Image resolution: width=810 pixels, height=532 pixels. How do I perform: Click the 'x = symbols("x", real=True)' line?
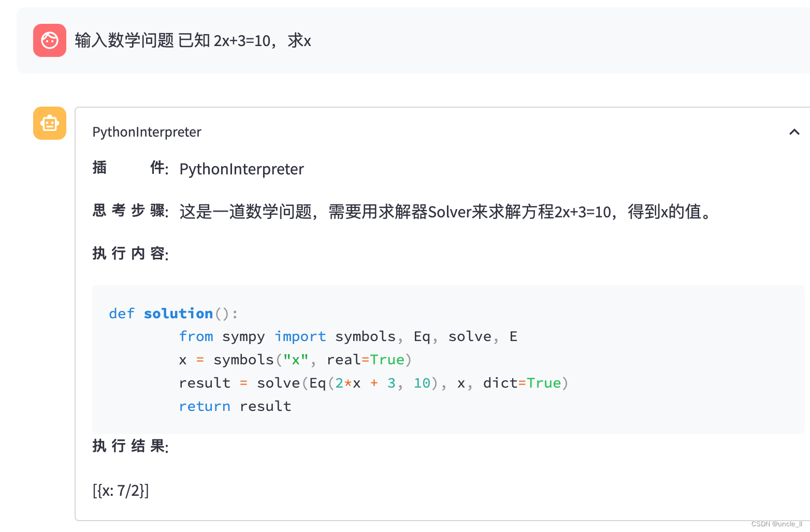[295, 360]
